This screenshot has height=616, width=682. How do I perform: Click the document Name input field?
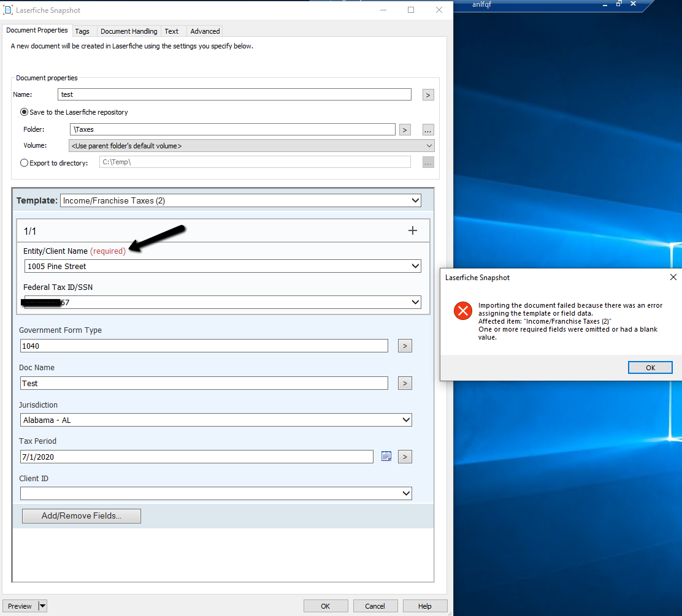[x=234, y=94]
